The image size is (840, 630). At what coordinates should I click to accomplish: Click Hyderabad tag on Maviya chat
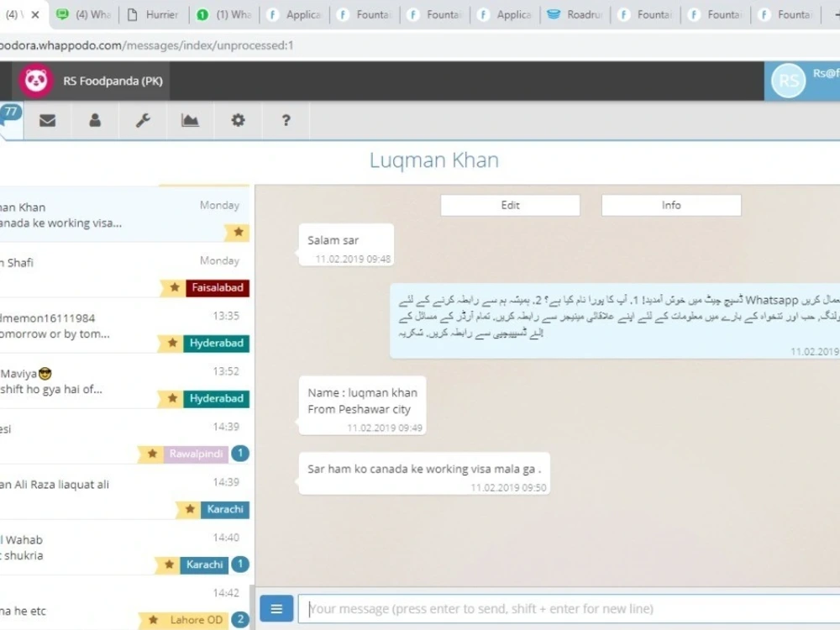click(217, 398)
